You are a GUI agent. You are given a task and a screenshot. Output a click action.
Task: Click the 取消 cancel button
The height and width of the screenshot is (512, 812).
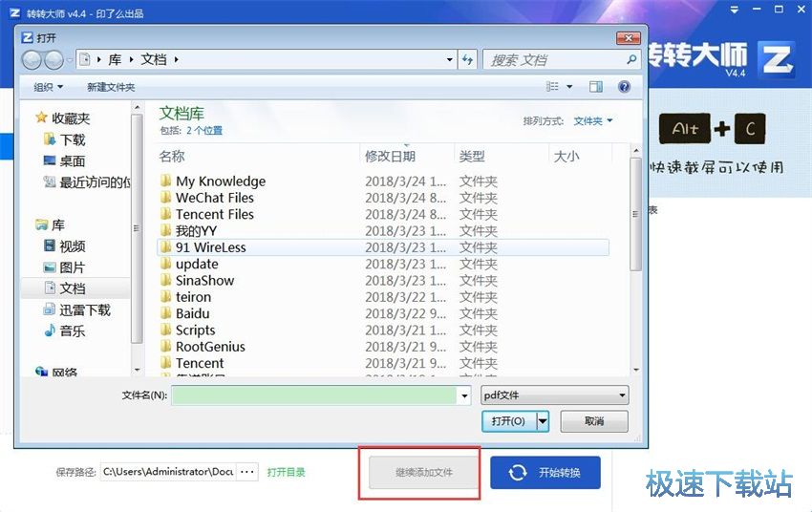[x=594, y=421]
